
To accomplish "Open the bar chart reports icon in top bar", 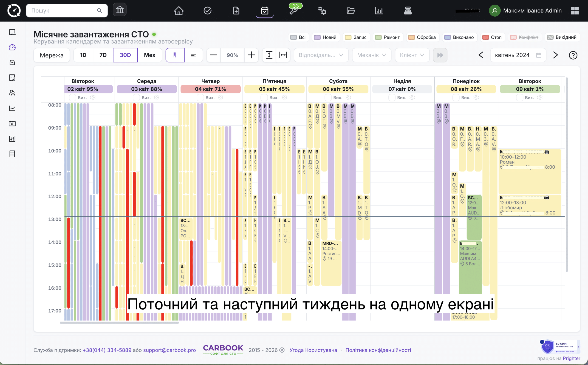I will (379, 11).
